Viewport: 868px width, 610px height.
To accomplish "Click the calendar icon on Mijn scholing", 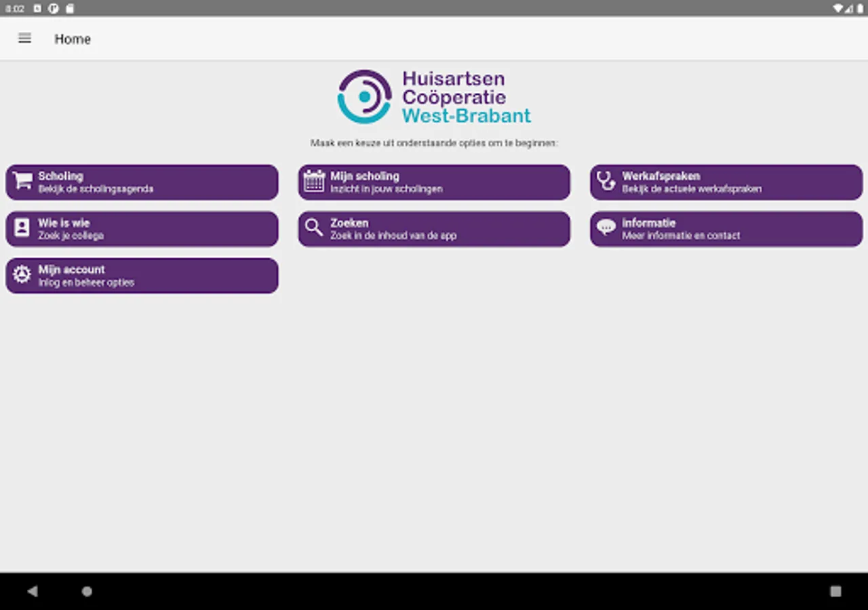I will (x=314, y=181).
